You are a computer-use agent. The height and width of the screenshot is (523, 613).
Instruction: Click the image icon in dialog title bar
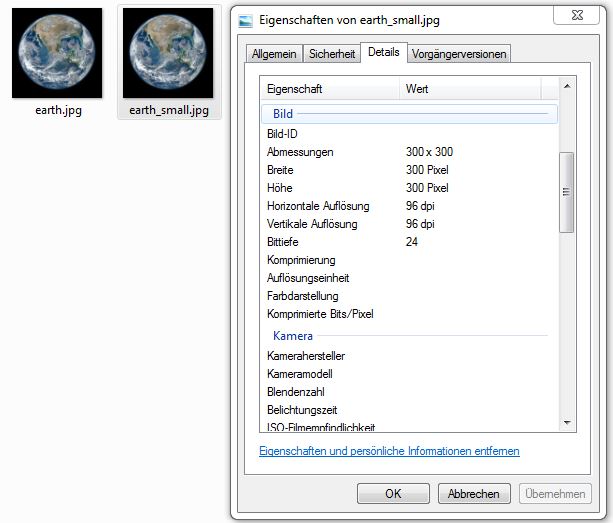click(x=246, y=21)
